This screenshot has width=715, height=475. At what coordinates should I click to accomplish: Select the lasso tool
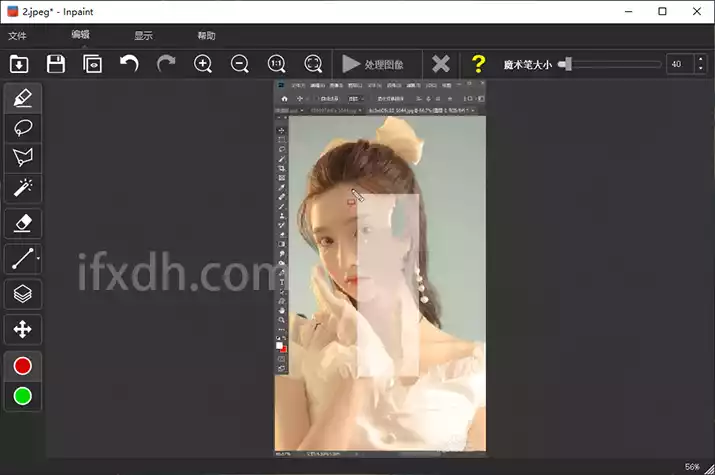point(23,129)
